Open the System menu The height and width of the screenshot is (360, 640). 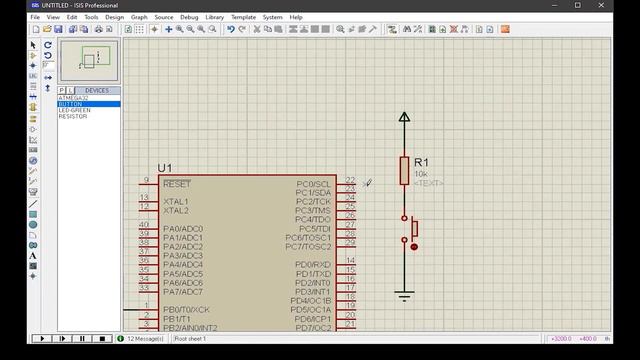pos(272,17)
